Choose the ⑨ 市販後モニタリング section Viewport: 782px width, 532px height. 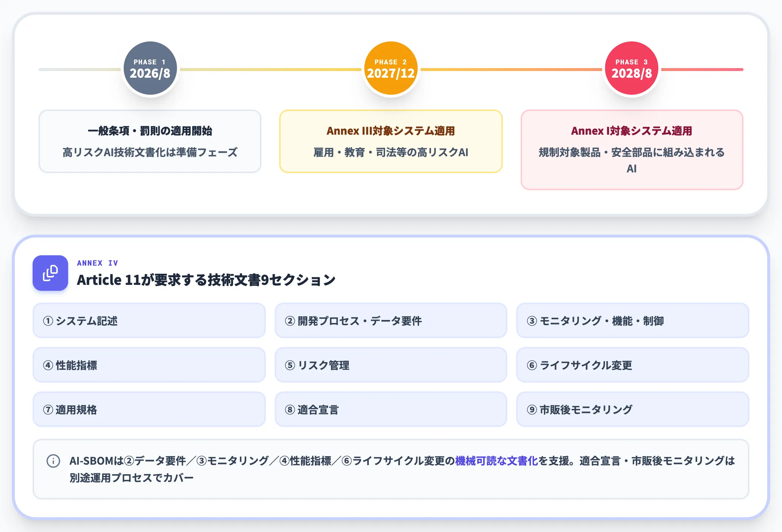pos(632,409)
